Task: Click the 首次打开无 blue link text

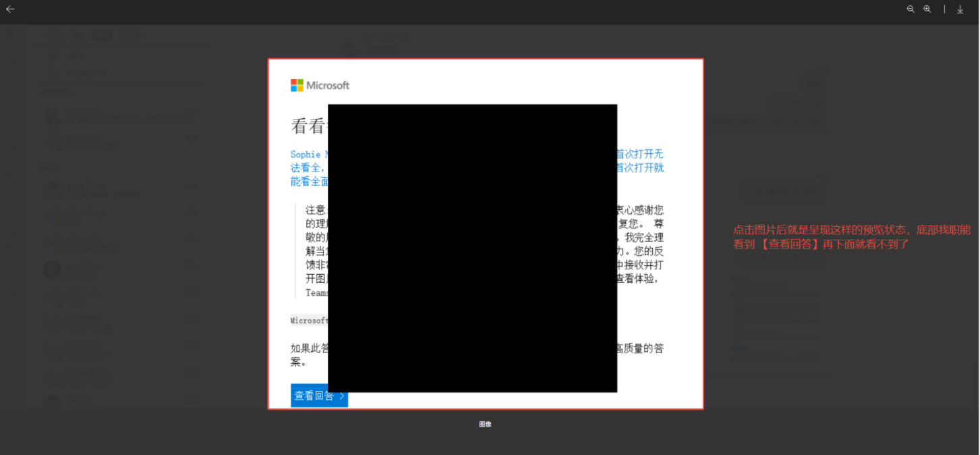Action: pyautogui.click(x=640, y=154)
